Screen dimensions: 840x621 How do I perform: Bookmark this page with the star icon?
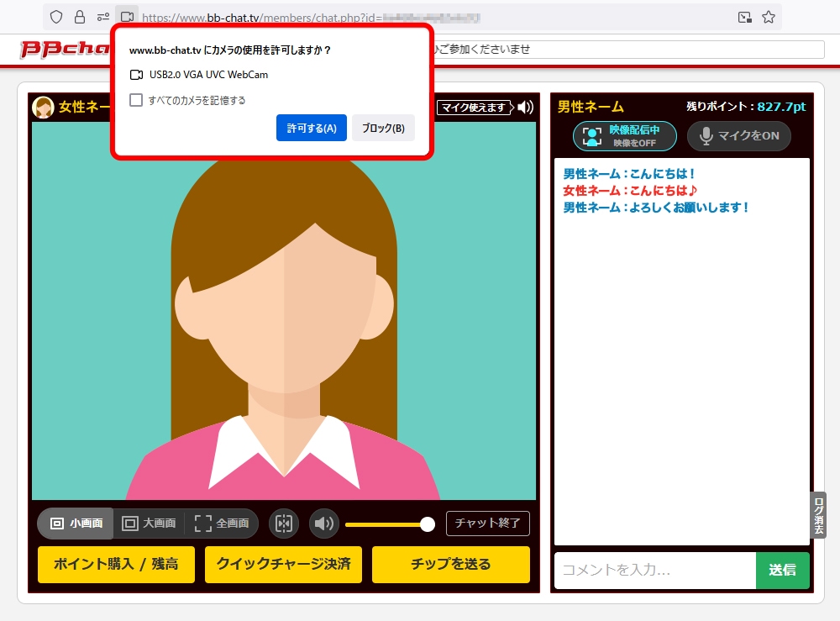[769, 17]
